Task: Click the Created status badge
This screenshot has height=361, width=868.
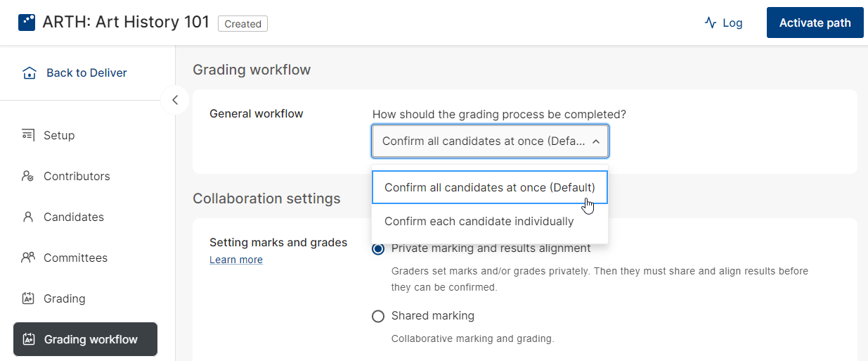Action: coord(243,24)
